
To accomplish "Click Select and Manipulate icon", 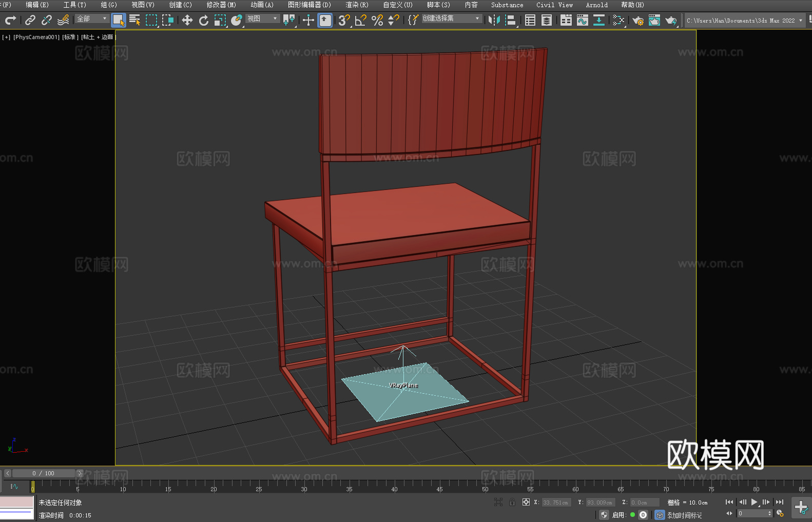I will pos(308,21).
